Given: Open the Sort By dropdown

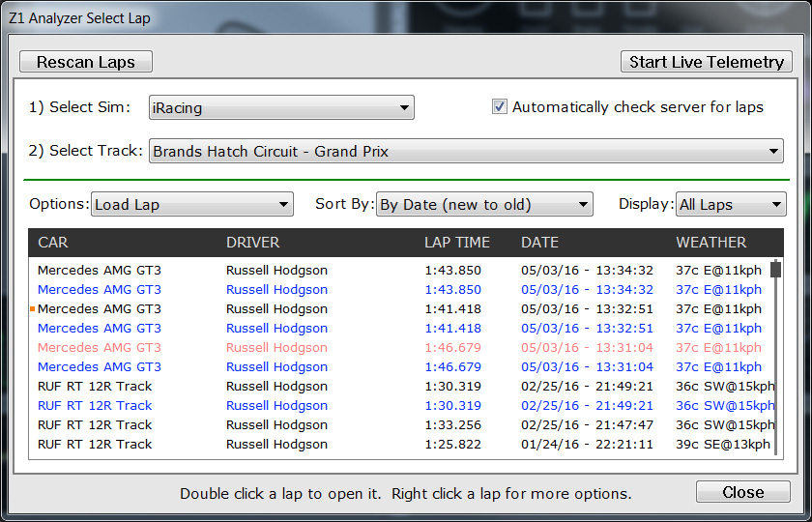Looking at the screenshot, I should (484, 204).
